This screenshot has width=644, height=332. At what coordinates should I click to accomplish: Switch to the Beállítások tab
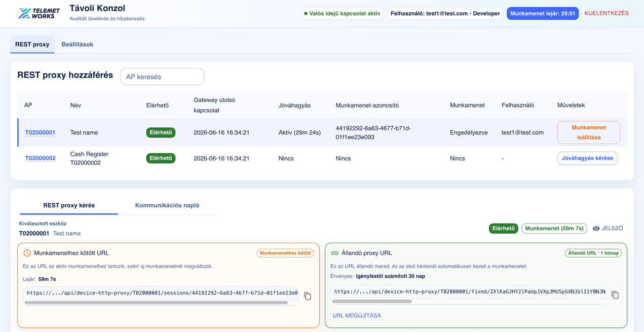(78, 44)
